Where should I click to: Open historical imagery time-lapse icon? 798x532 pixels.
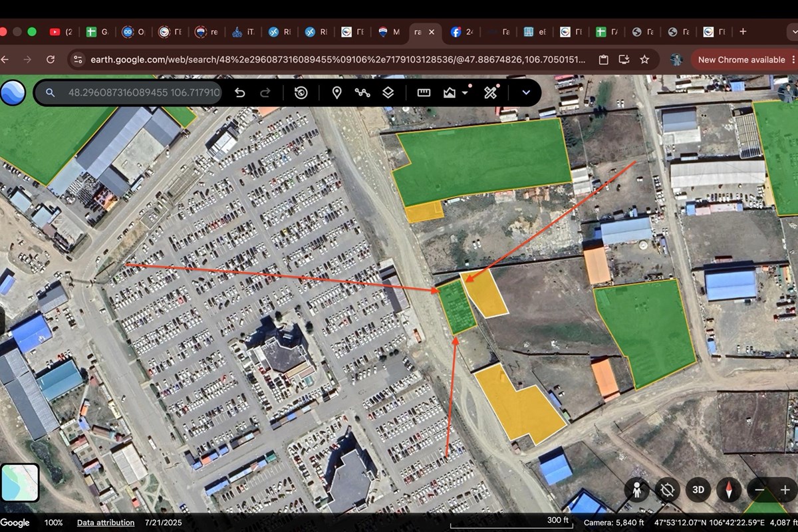(x=301, y=92)
